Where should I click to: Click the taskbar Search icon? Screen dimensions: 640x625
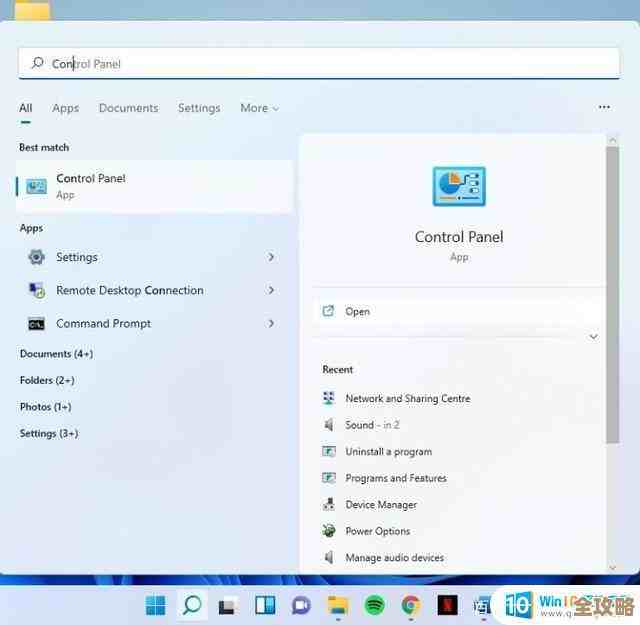coord(192,605)
